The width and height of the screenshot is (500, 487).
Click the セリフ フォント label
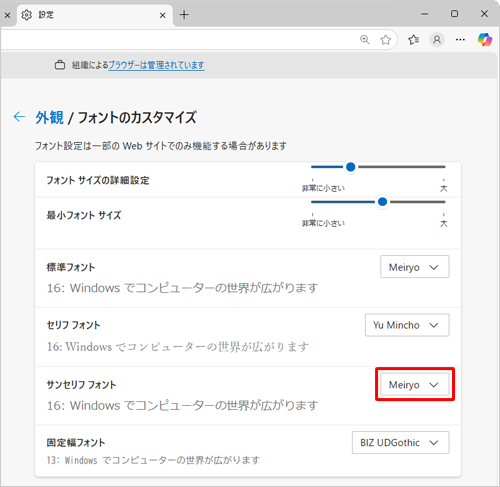point(73,325)
